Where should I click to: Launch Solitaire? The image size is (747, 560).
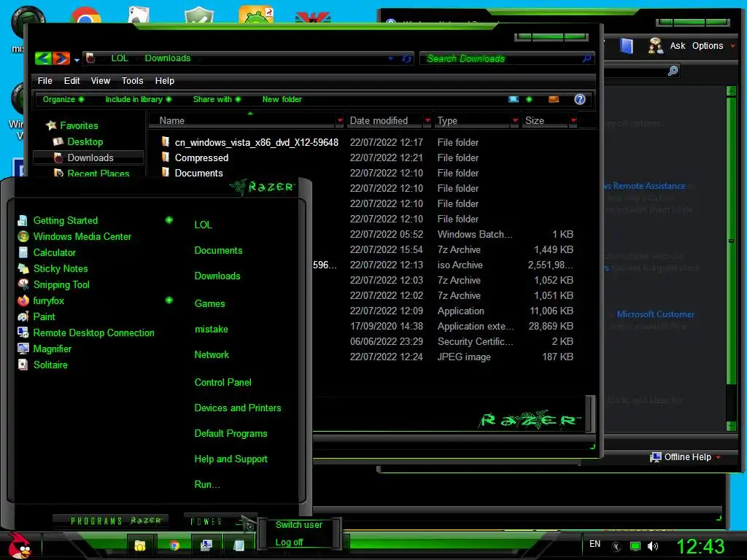(x=50, y=365)
